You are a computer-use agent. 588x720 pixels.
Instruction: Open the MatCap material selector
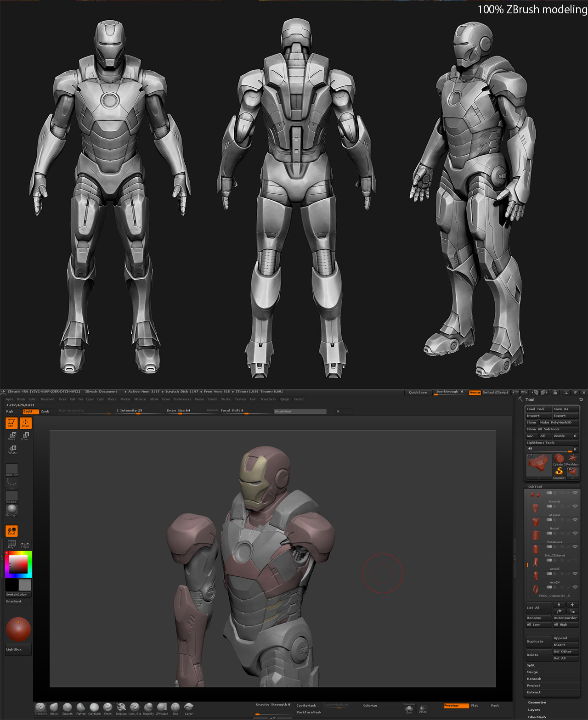[x=11, y=510]
